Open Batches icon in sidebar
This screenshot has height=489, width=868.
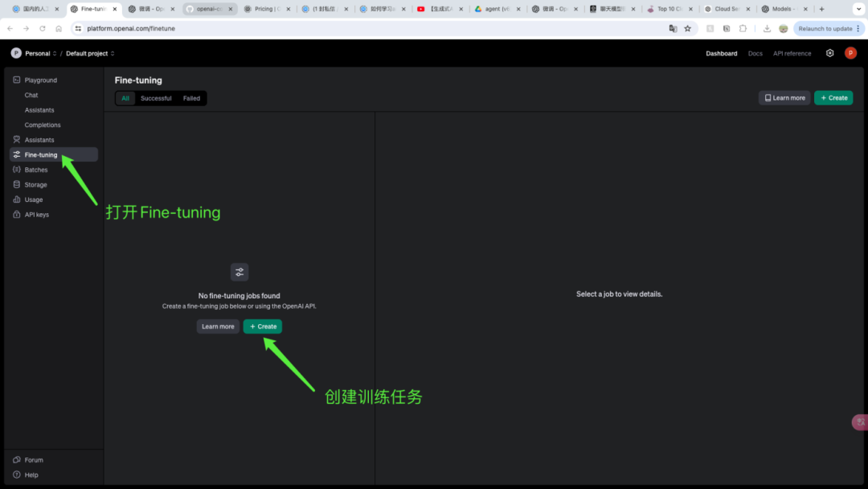[17, 170]
